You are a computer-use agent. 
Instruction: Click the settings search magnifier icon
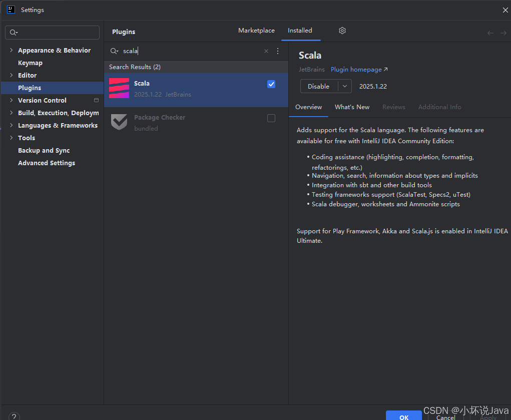click(14, 33)
